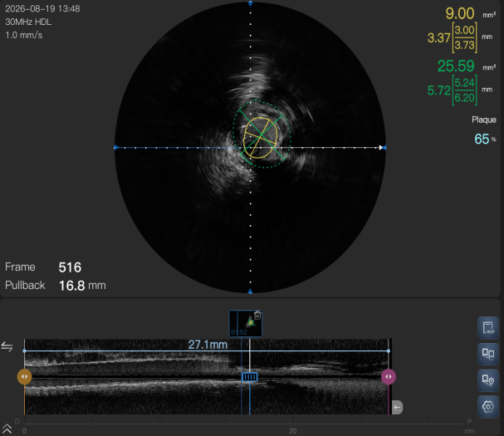
Task: Click the 27.1mm length measurement label
Action: point(208,345)
